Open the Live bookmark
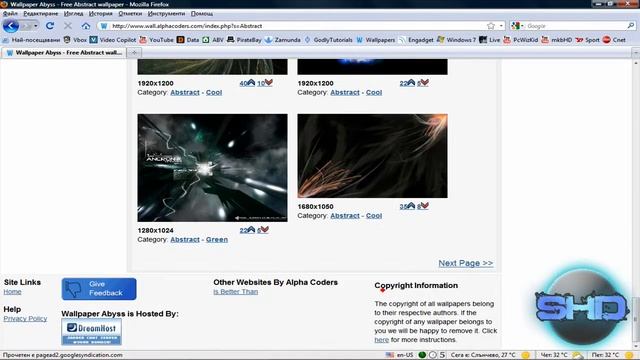 490,40
